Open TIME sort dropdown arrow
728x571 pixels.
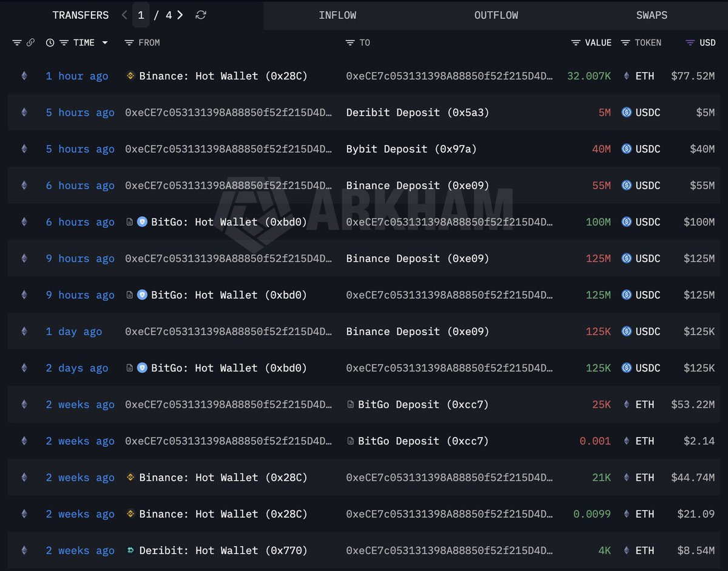(x=105, y=42)
